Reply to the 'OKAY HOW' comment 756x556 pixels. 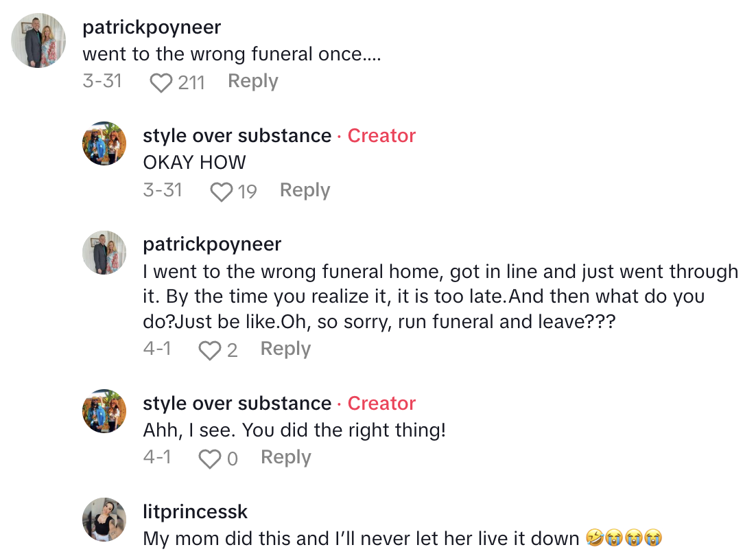click(x=305, y=190)
